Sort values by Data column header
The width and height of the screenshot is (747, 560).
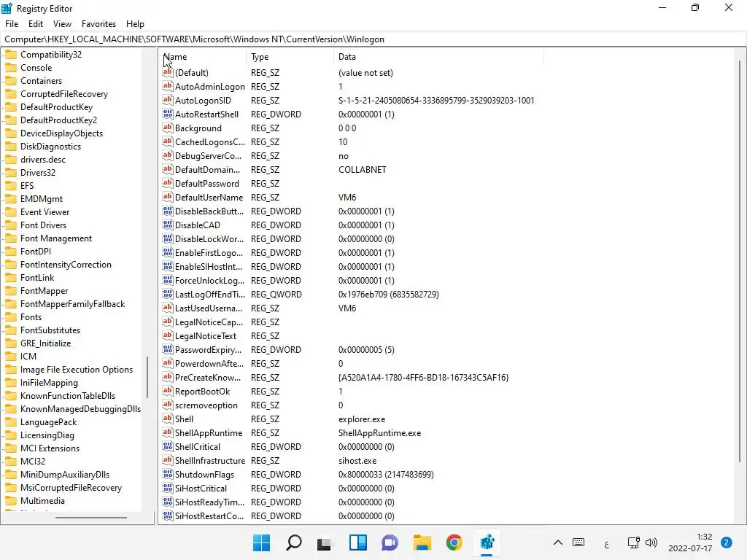tap(438, 57)
